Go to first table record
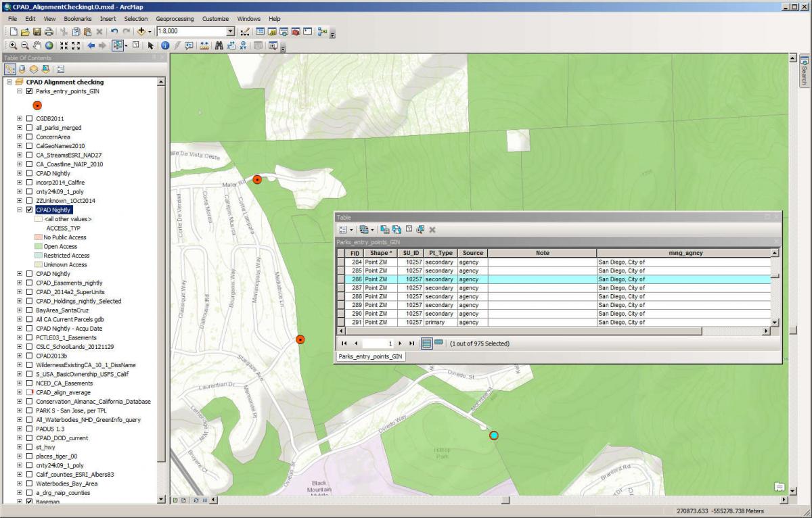Image resolution: width=812 pixels, height=518 pixels. [344, 344]
